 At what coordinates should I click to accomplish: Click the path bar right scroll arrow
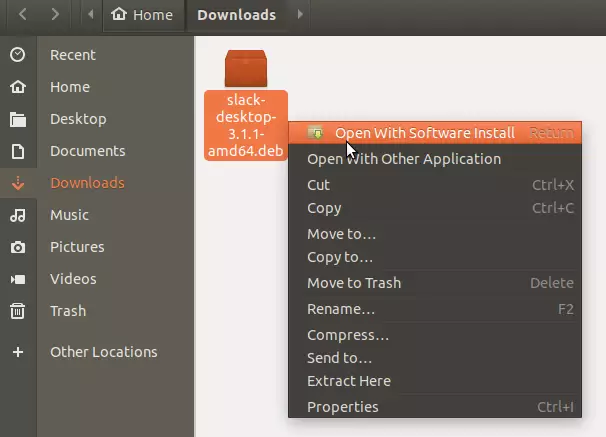(300, 15)
